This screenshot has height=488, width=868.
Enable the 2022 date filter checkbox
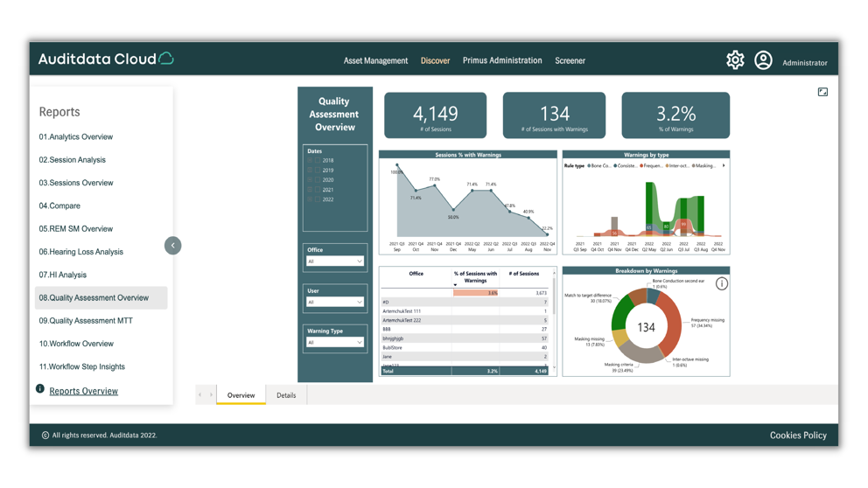318,199
